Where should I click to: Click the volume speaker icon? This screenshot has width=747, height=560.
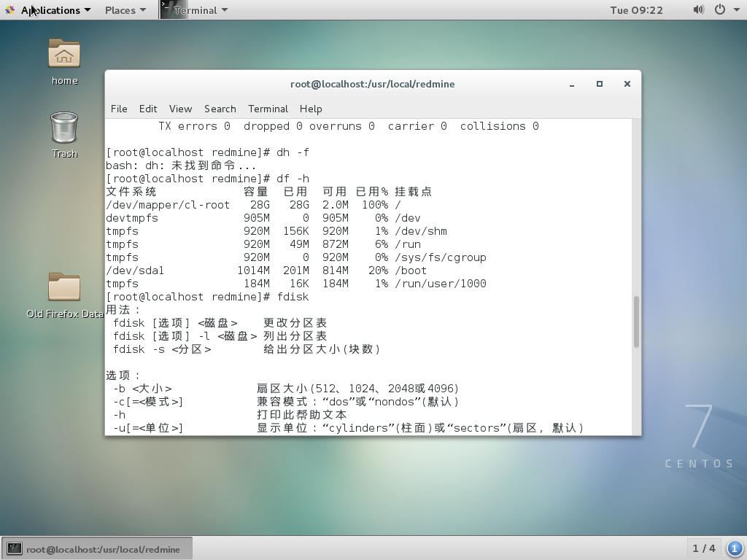click(x=698, y=9)
